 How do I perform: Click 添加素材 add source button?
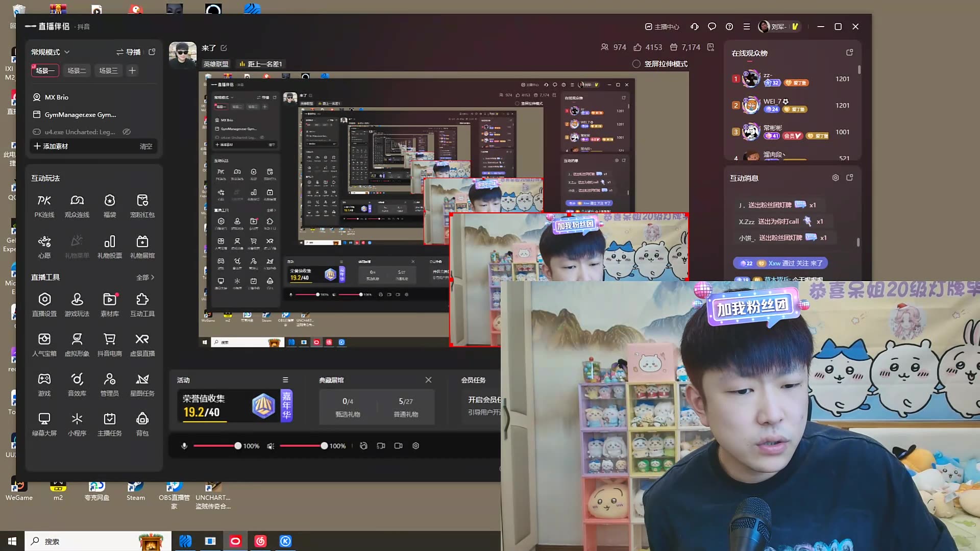[51, 146]
